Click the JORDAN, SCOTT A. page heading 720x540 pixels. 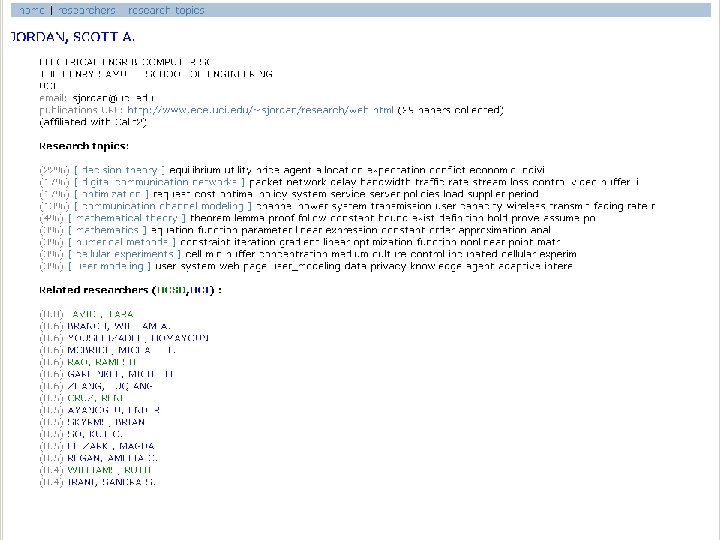click(73, 37)
